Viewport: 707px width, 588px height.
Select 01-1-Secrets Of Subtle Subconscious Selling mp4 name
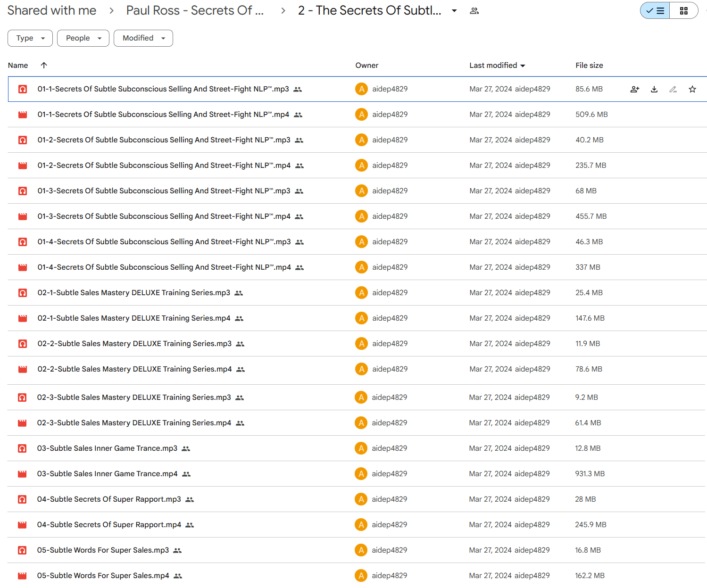coord(163,115)
